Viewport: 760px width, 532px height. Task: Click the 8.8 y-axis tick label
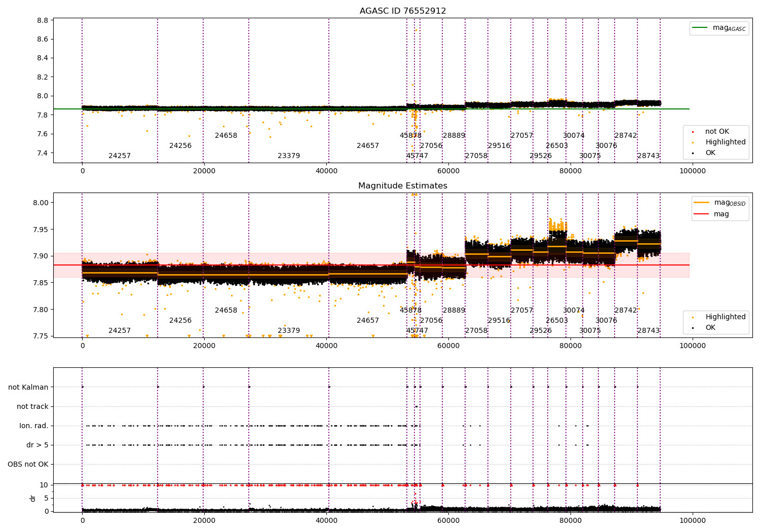[x=43, y=21]
